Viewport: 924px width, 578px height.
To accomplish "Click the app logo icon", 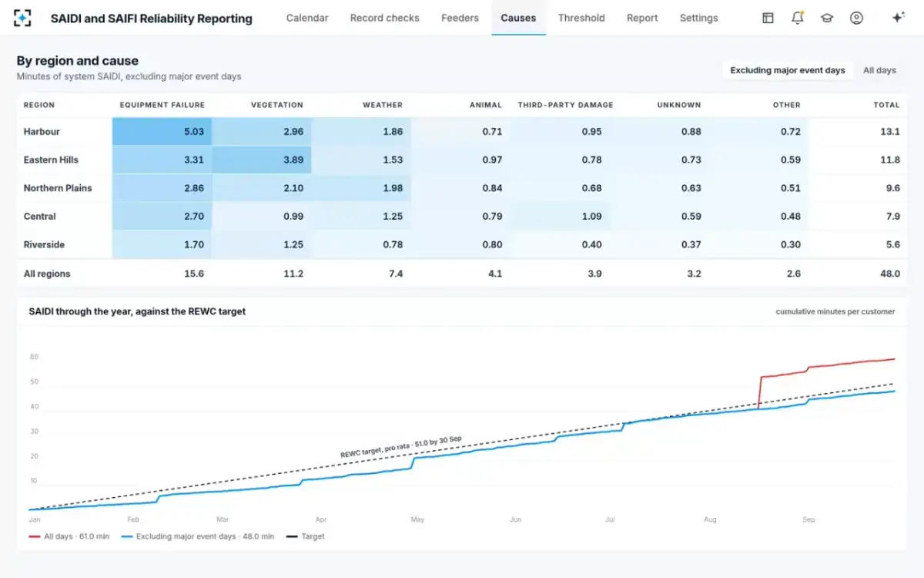I will point(23,18).
